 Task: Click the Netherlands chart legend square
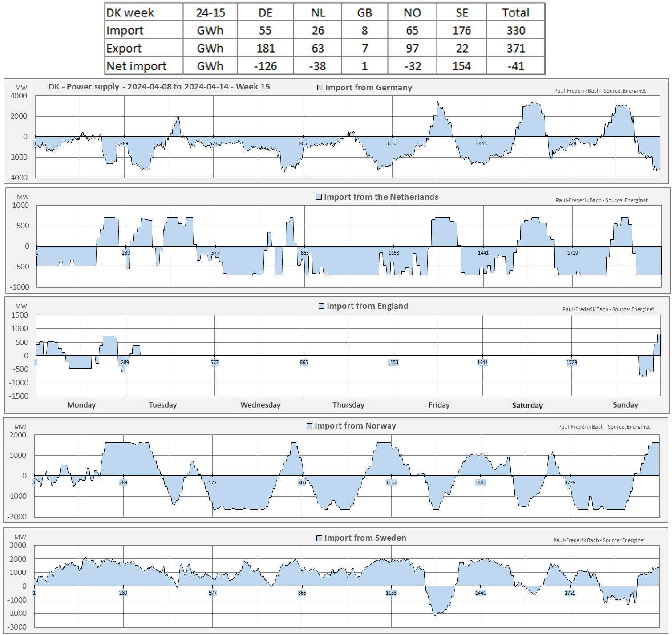pyautogui.click(x=319, y=197)
